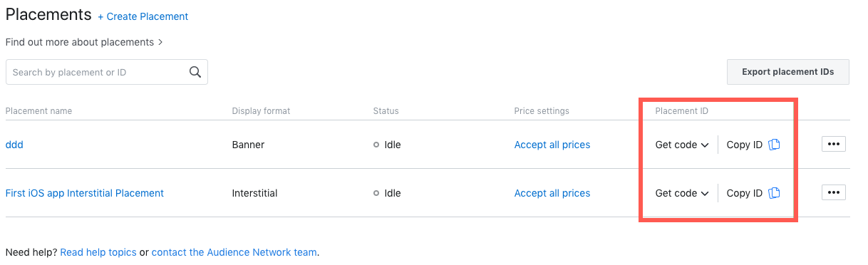Click idle status dot in ddd row
Viewport: 868px width, 265px height.
click(x=376, y=145)
